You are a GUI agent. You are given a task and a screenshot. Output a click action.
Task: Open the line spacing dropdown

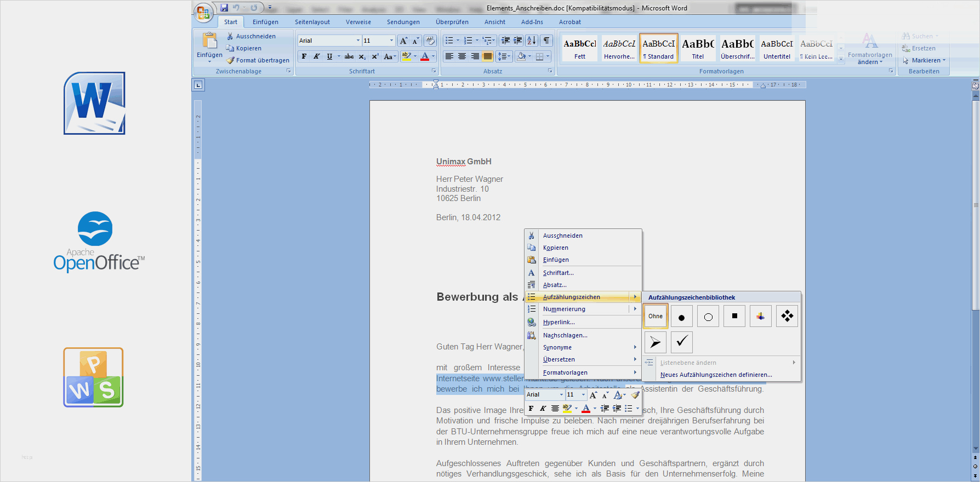click(503, 56)
